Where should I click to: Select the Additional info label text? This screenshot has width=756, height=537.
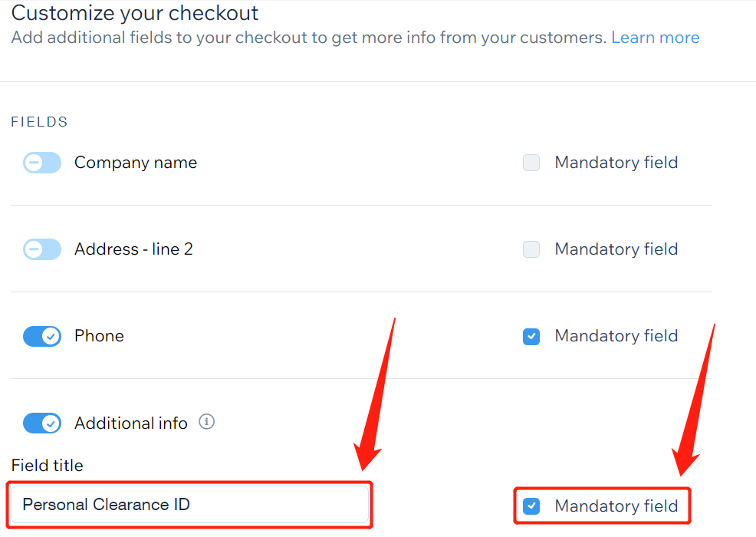point(130,423)
